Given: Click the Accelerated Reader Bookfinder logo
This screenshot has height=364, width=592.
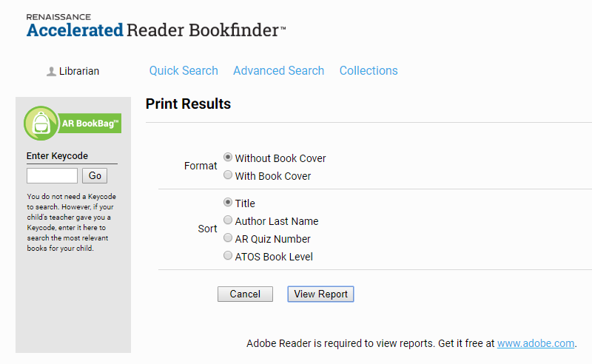Looking at the screenshot, I should (156, 26).
